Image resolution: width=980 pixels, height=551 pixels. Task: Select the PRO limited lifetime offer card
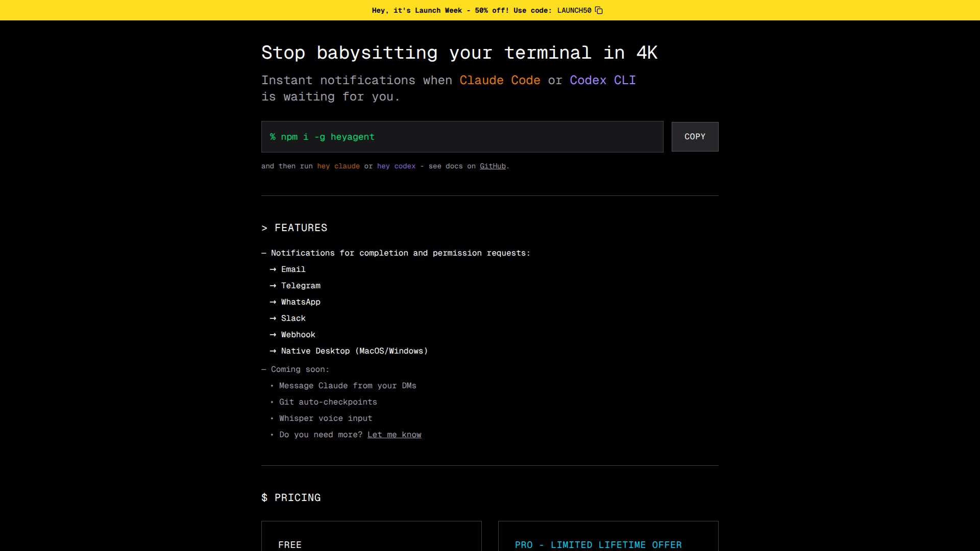point(608,536)
